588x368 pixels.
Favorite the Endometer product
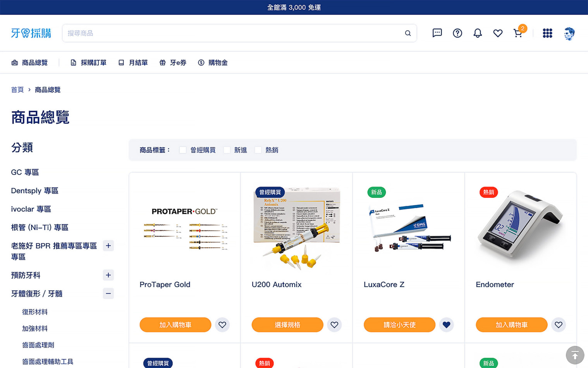(x=559, y=325)
